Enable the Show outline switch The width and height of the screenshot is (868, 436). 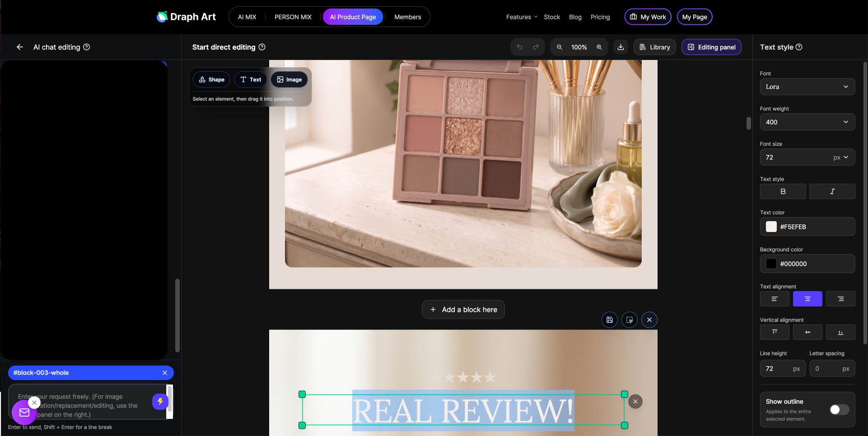click(840, 409)
